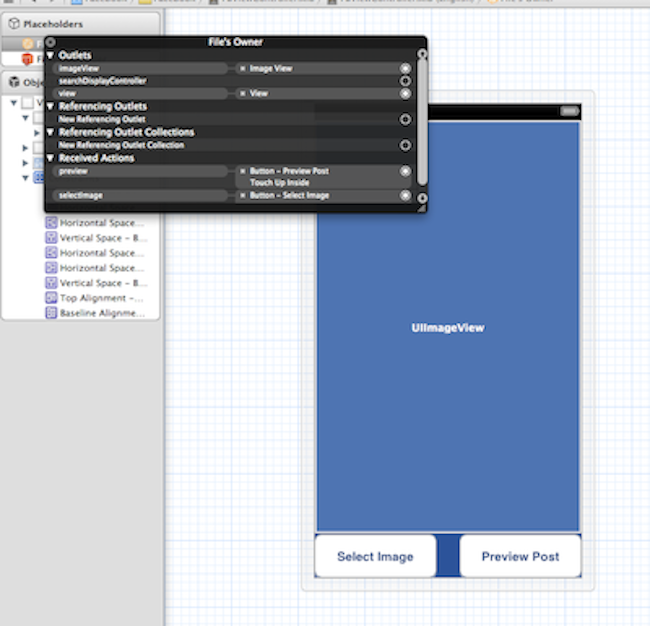Disconnect Button - Preview Post action via x
Viewport: 650px width, 626px height.
click(x=243, y=171)
